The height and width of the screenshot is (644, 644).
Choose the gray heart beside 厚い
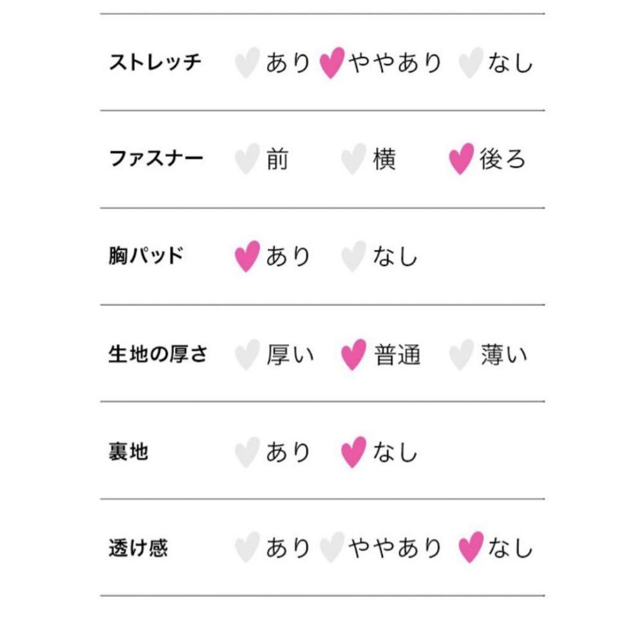247,354
